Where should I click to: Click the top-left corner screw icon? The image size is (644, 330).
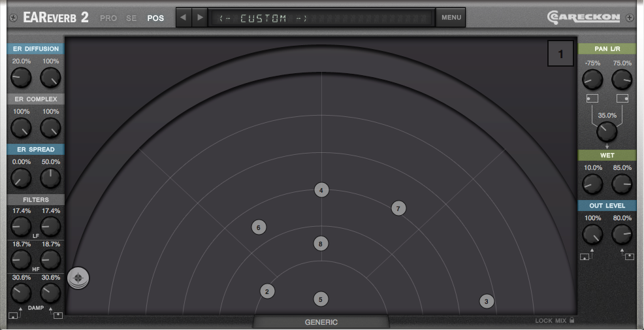click(13, 18)
